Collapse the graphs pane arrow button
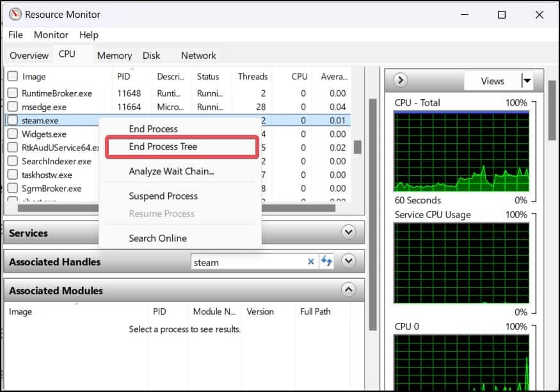This screenshot has width=560, height=392. click(x=401, y=81)
